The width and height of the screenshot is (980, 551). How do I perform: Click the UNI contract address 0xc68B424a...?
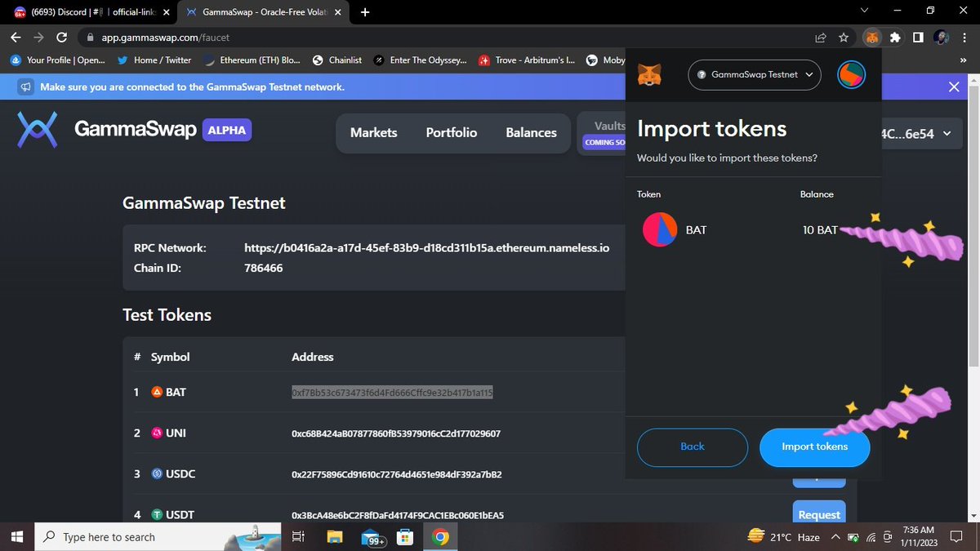pos(396,433)
